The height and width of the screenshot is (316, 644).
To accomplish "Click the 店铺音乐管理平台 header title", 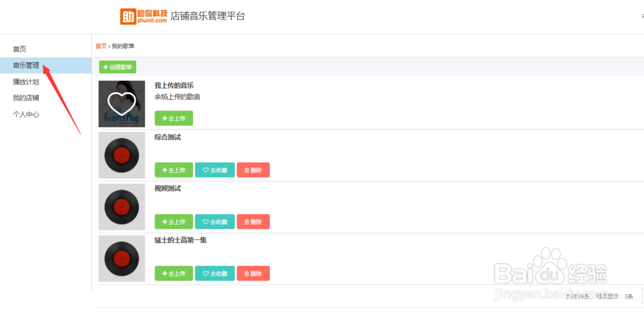I will pos(208,16).
